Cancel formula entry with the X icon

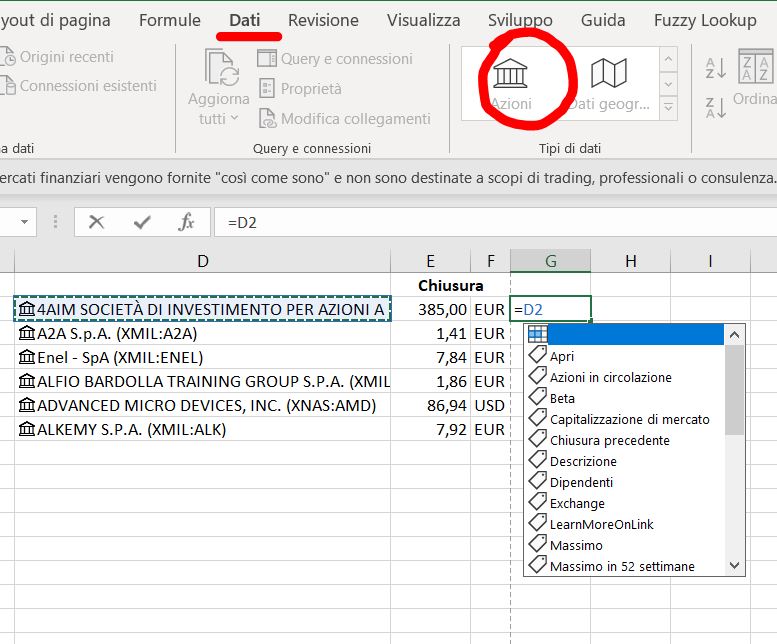tap(96, 222)
